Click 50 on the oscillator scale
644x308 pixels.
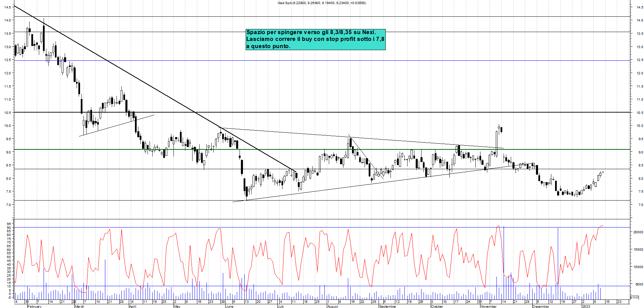tap(9, 257)
